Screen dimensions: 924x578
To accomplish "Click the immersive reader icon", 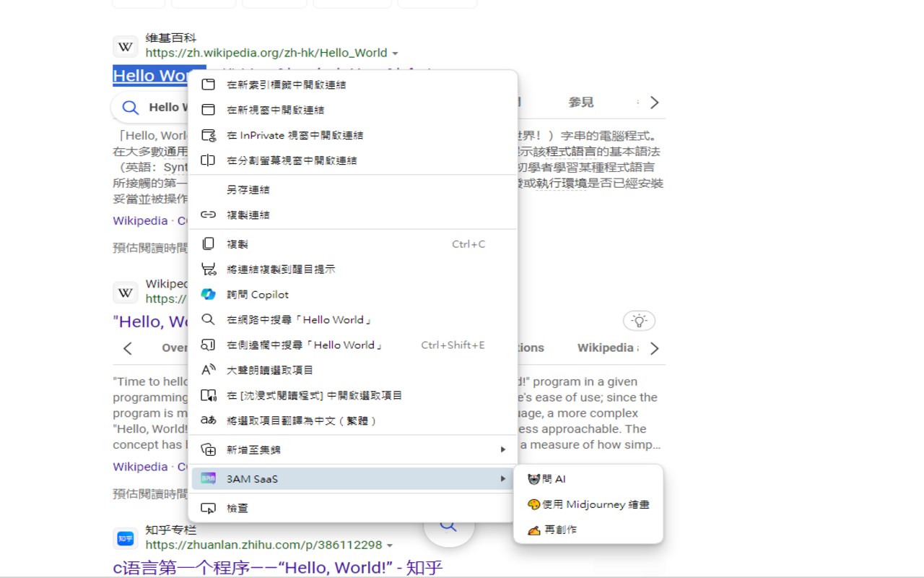I will pos(208,395).
